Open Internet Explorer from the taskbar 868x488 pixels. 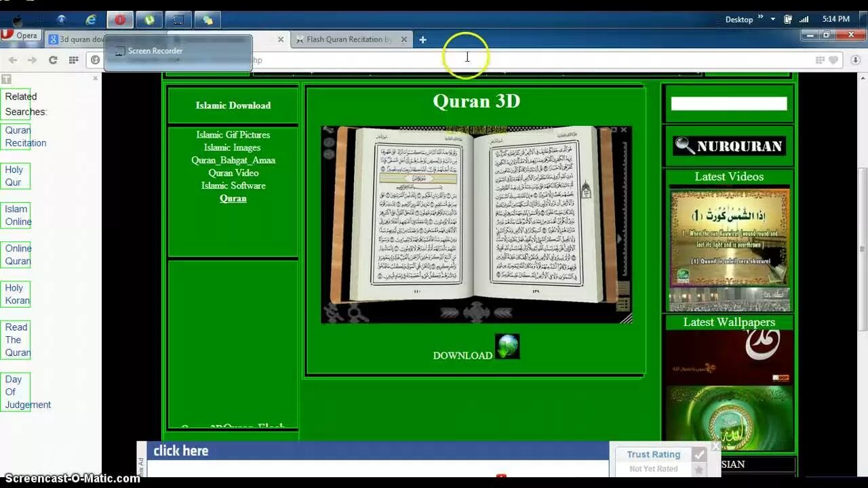(91, 20)
